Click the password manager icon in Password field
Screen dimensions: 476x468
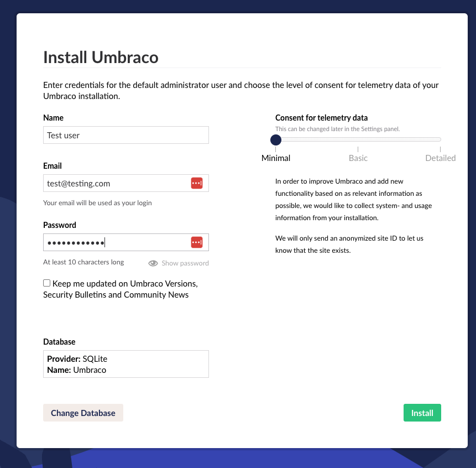[197, 242]
